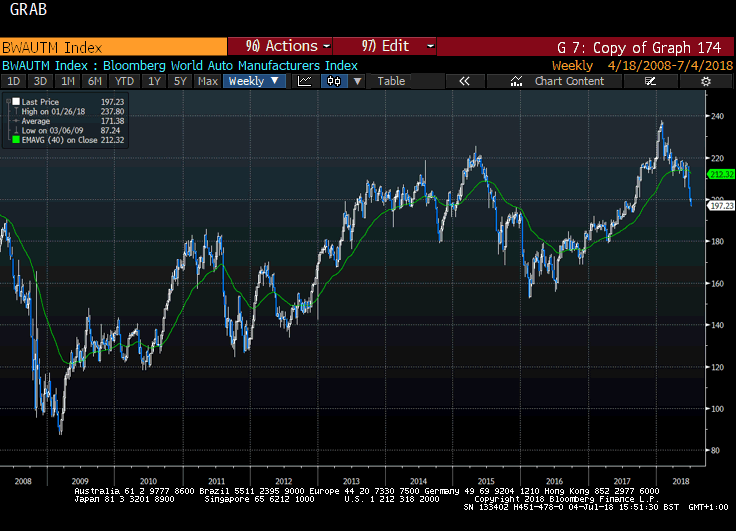Select the YTD period range
Screen dimensions: 736x531
coord(124,81)
